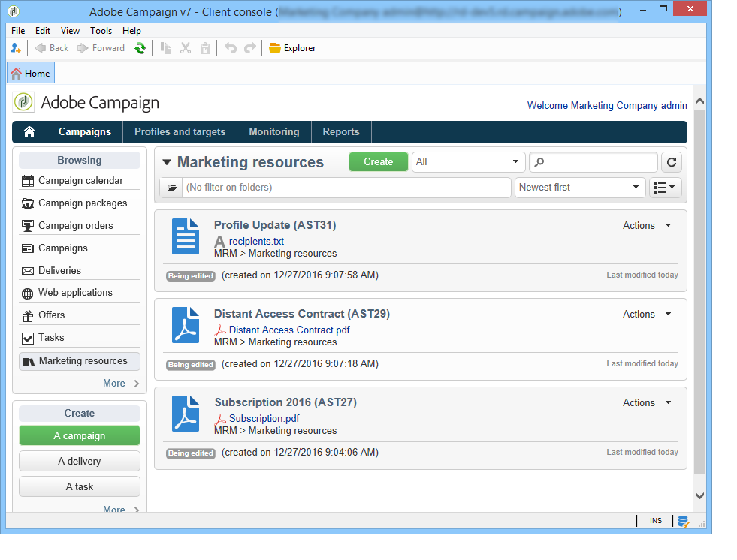
Task: Click the folder filter icon
Action: pyautogui.click(x=171, y=188)
